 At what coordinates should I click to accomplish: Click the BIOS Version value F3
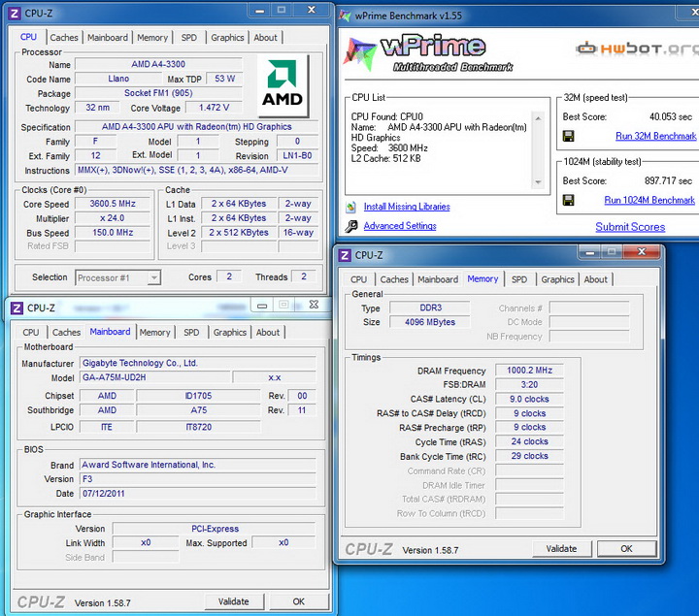coord(198,479)
